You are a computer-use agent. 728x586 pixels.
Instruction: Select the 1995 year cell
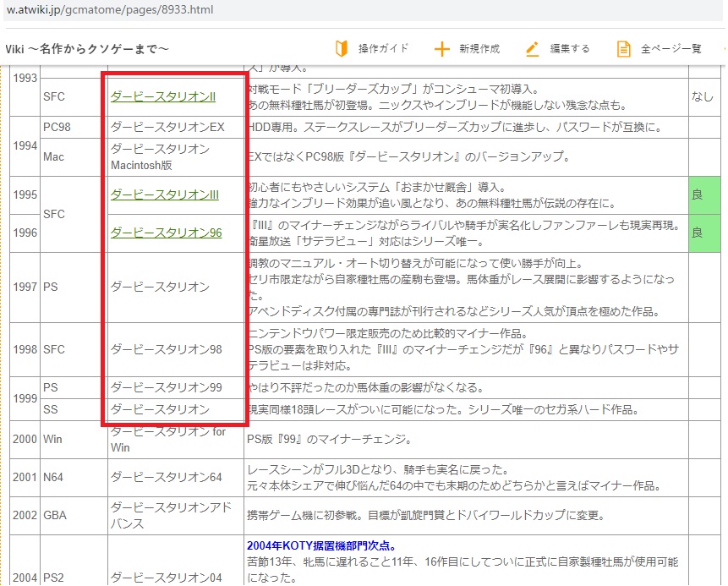point(25,195)
